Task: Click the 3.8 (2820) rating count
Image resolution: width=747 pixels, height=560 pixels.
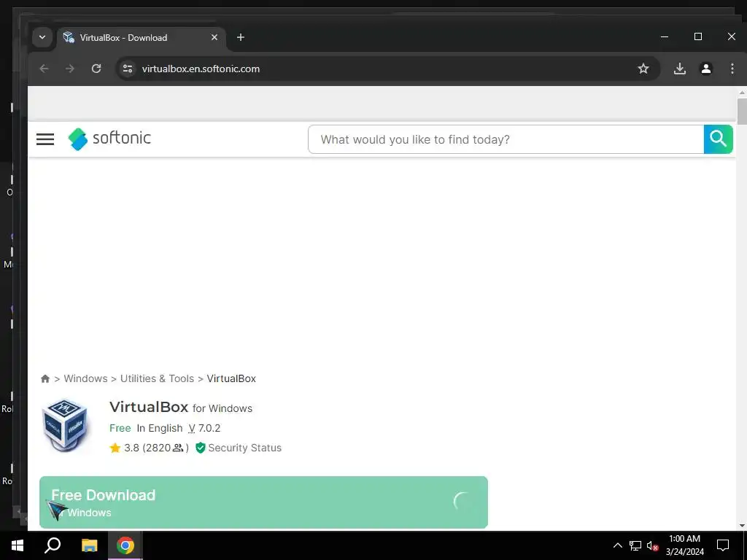Action: tap(156, 448)
